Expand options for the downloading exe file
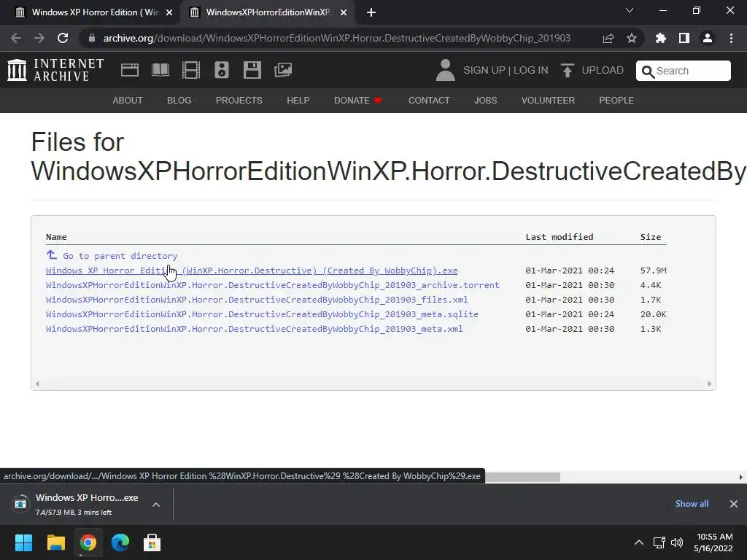747x560 pixels. [x=156, y=505]
